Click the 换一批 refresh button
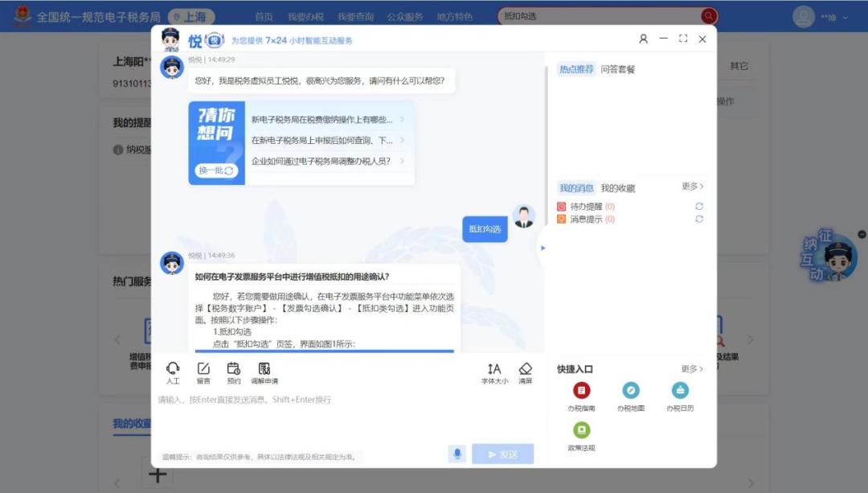 (x=216, y=170)
